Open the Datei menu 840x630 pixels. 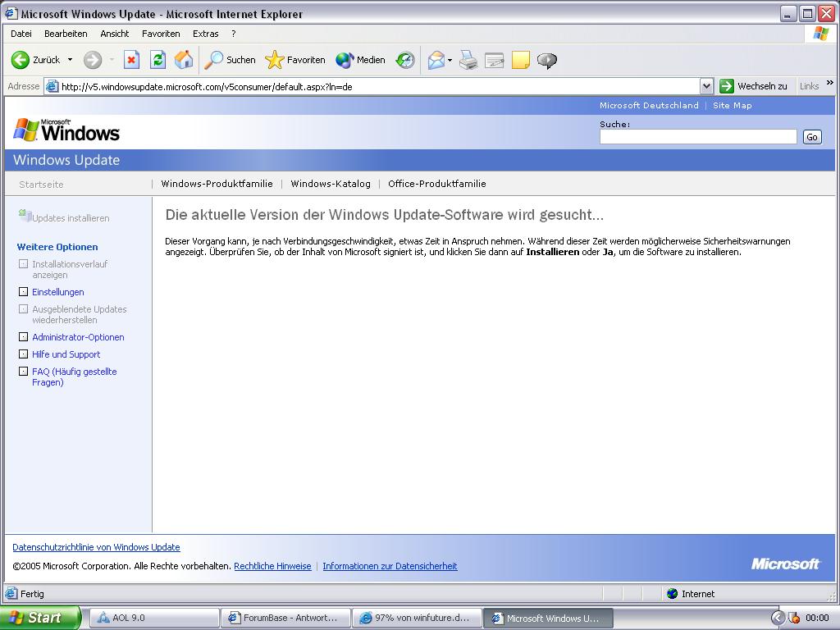click(x=21, y=34)
